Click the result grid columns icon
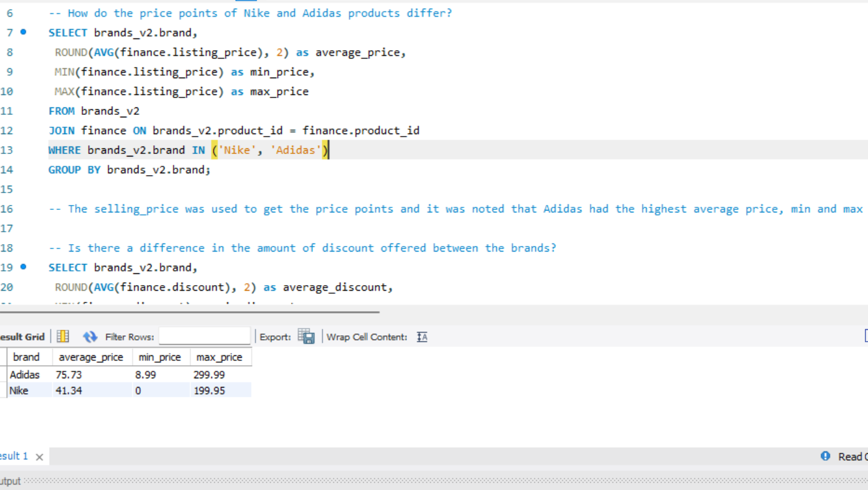Viewport: 868px width, 490px height. (63, 337)
